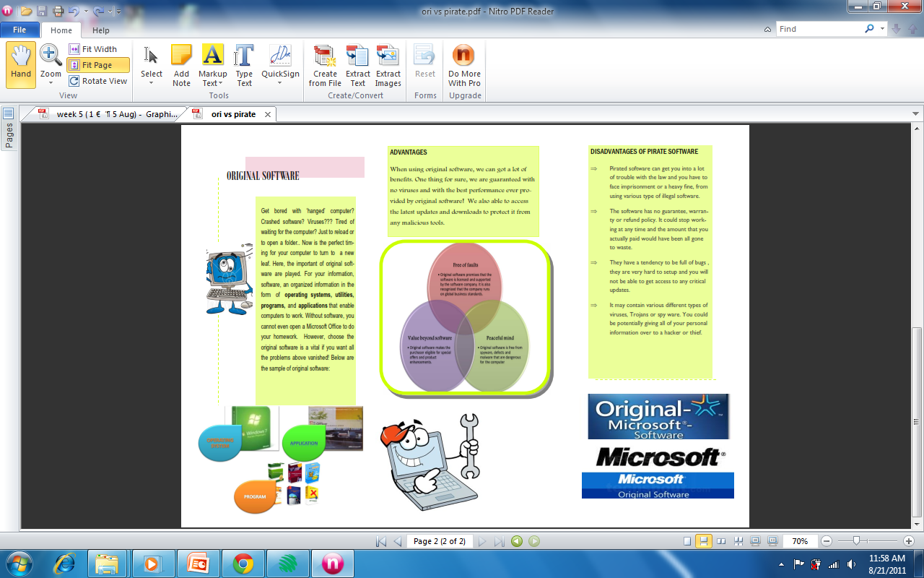Click the QuickSign tool
The width and height of the screenshot is (924, 578).
(x=280, y=60)
